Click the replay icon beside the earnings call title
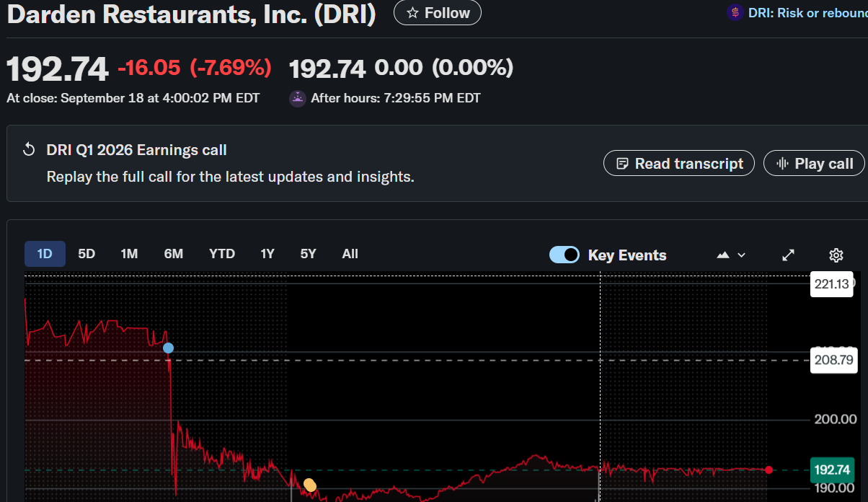 (x=29, y=150)
